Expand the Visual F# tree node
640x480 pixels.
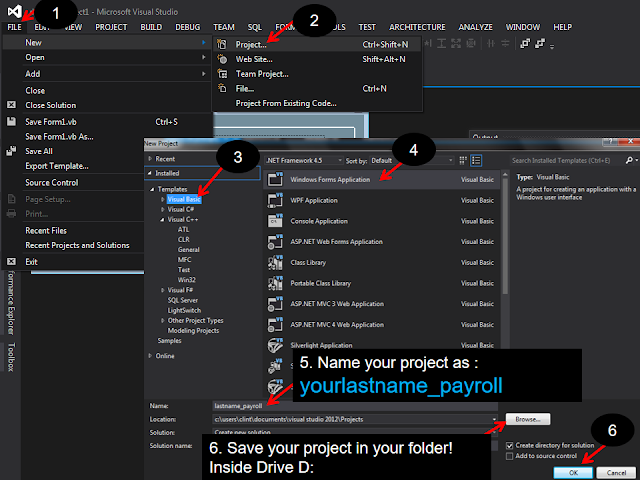coord(162,290)
